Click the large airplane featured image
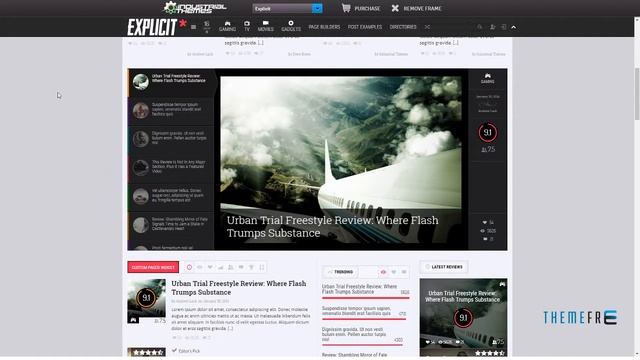The height and width of the screenshot is (360, 640). 341,143
